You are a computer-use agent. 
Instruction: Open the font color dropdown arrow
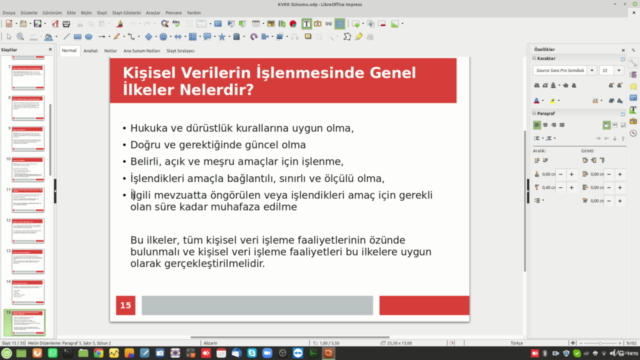(543, 101)
